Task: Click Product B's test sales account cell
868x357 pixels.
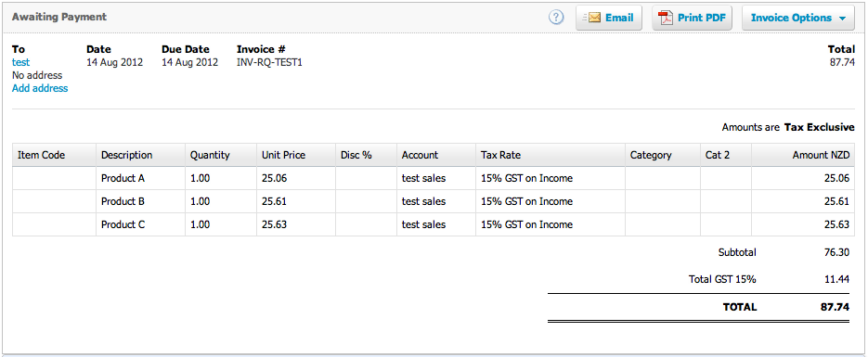Action: click(436, 202)
